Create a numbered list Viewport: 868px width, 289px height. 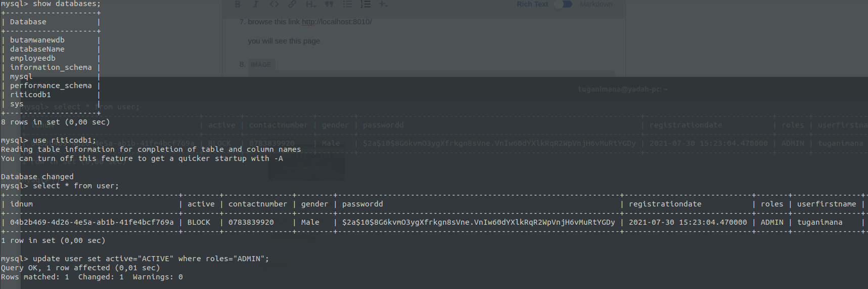coord(365,4)
